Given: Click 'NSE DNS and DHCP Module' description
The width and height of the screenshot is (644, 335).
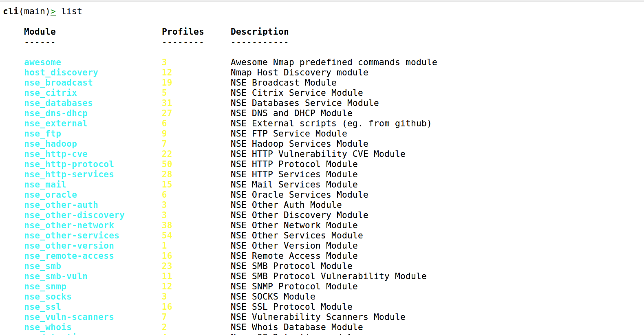Looking at the screenshot, I should (x=291, y=113).
